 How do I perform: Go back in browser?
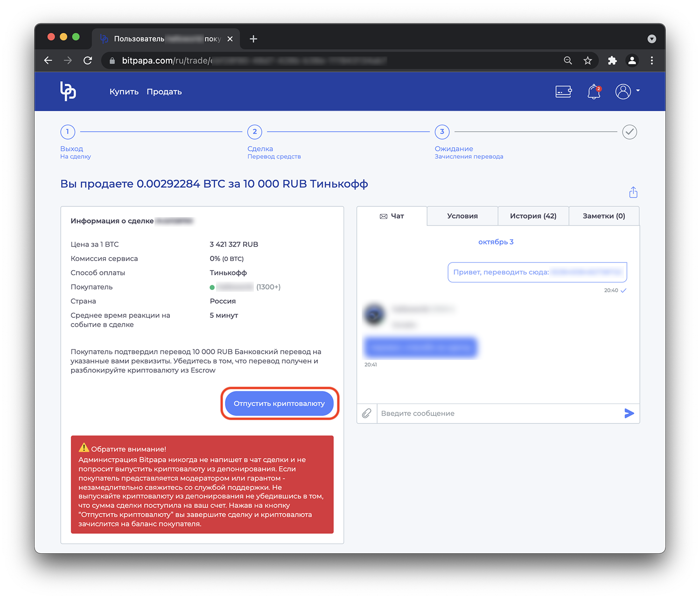point(48,60)
